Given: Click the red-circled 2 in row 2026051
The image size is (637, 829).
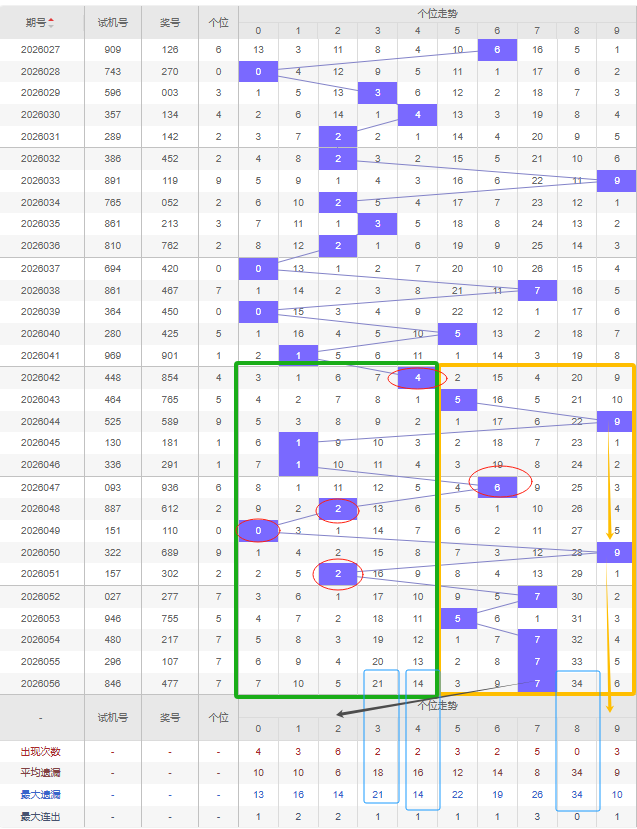Looking at the screenshot, I should (338, 574).
